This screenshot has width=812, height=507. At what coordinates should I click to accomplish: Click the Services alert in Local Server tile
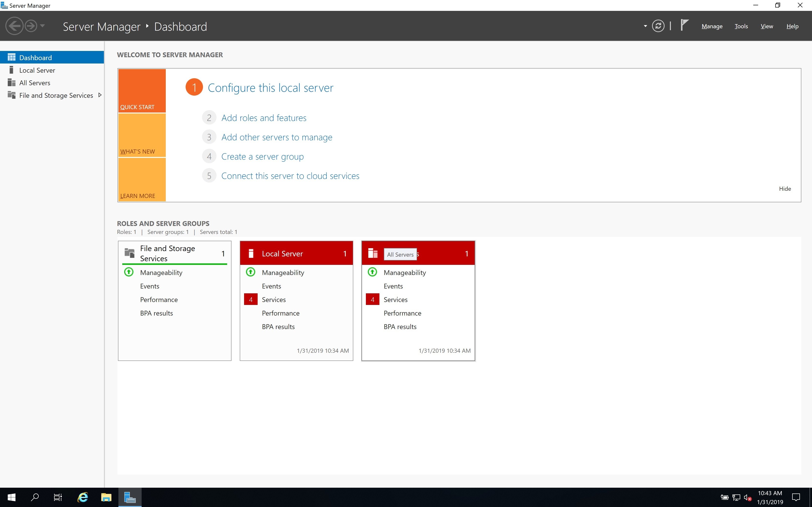point(274,299)
